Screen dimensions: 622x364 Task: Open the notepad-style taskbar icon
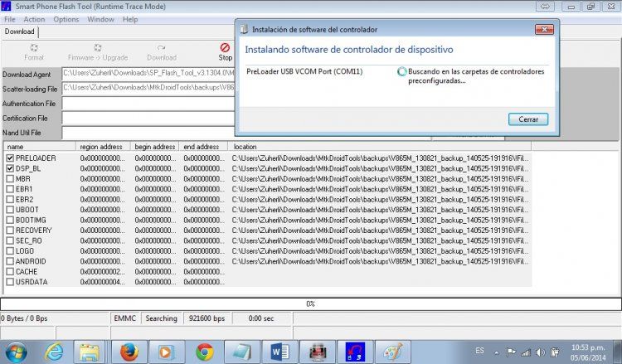[x=242, y=352]
